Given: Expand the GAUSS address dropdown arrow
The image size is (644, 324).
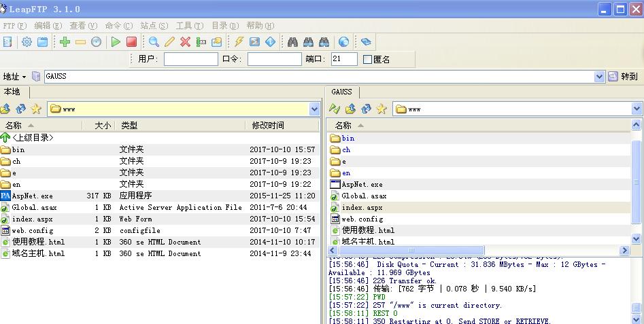Looking at the screenshot, I should tap(599, 76).
